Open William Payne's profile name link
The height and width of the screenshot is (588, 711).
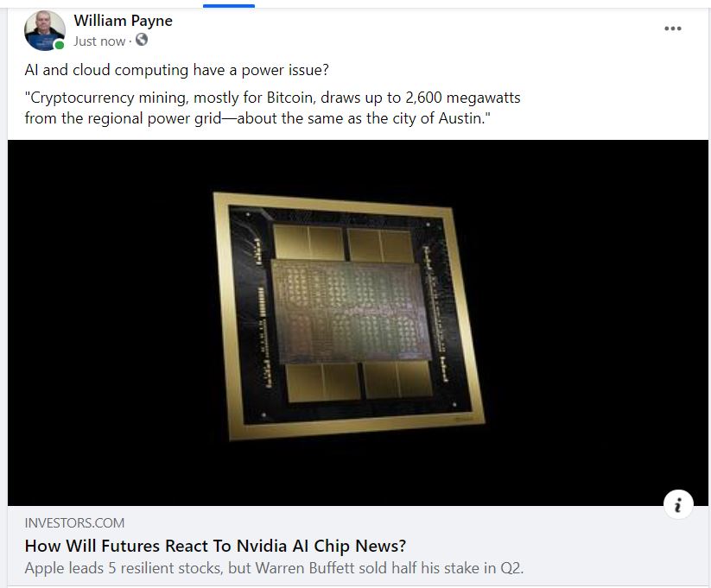pyautogui.click(x=123, y=21)
